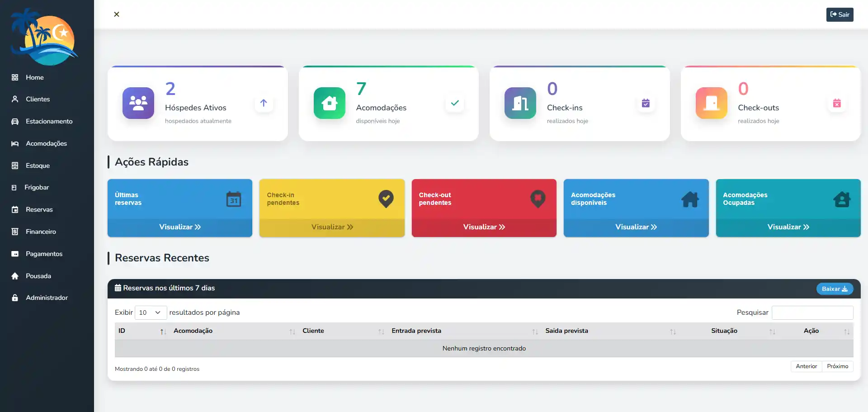The height and width of the screenshot is (412, 868).
Task: Click the orange Check-outs door icon
Action: tap(711, 103)
